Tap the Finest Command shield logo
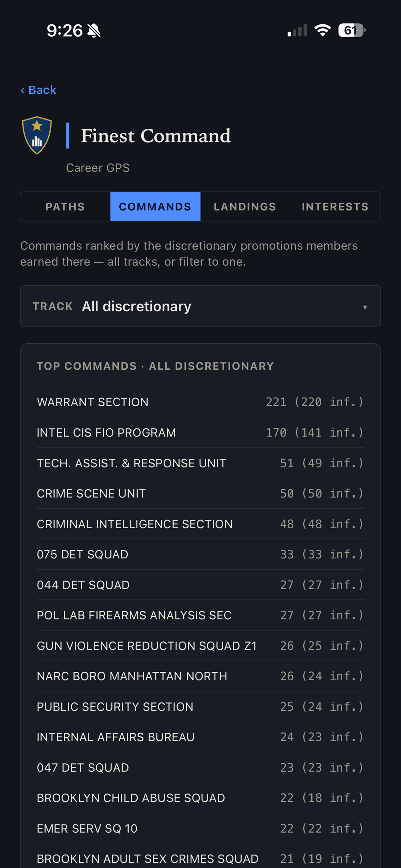This screenshot has height=868, width=401. tap(37, 135)
